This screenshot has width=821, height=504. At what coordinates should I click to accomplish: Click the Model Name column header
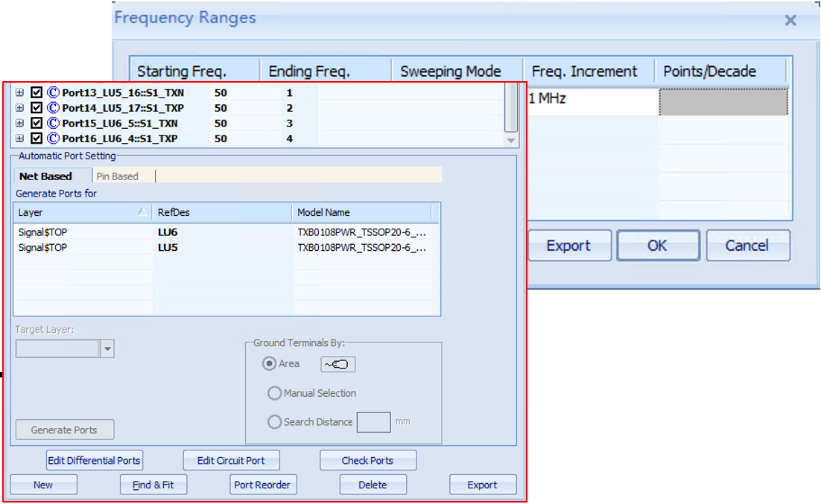tap(362, 212)
